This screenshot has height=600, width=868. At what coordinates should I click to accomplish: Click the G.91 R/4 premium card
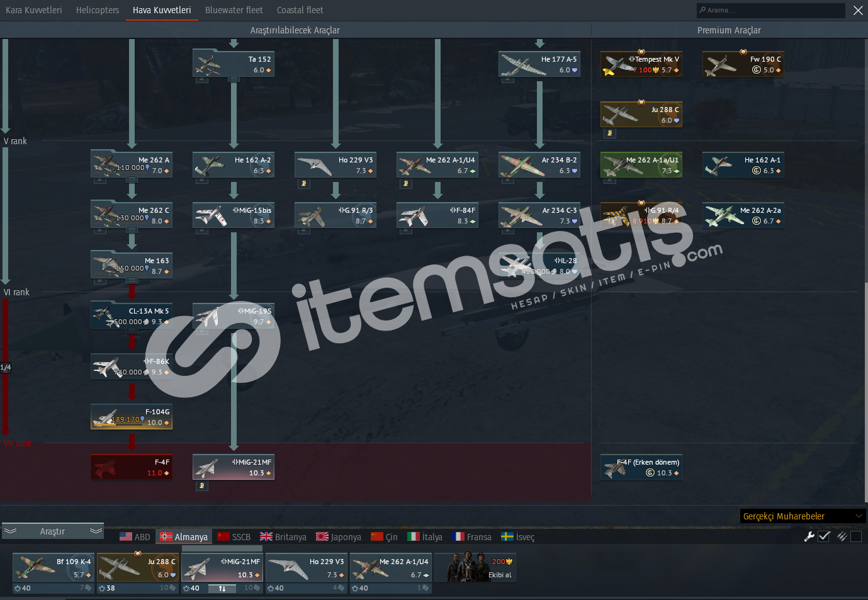[641, 215]
